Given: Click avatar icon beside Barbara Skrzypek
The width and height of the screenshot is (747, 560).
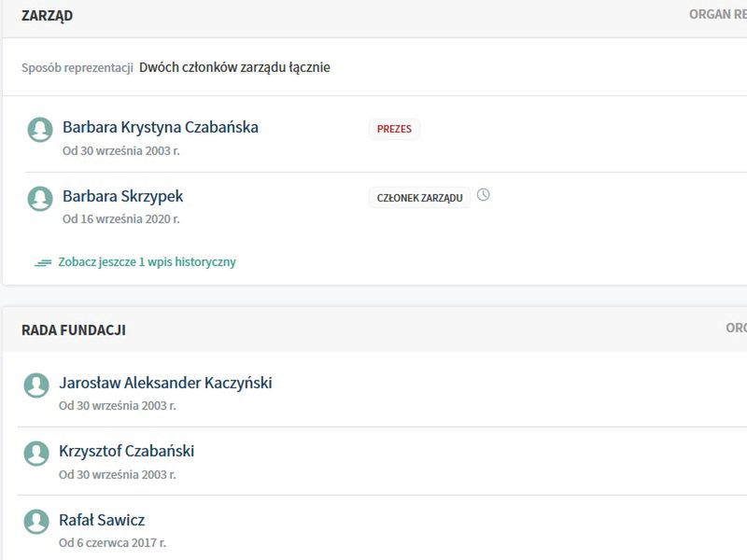Looking at the screenshot, I should tap(40, 198).
